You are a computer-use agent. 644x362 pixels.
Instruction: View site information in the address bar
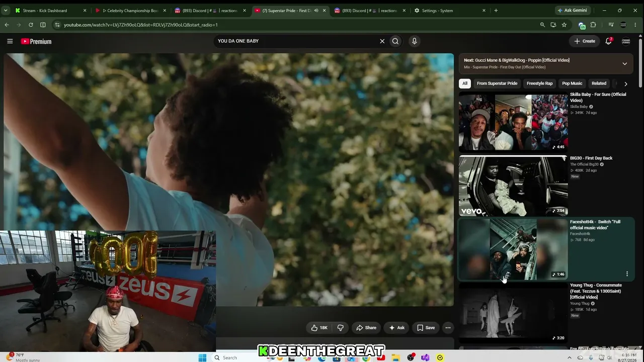coord(57,25)
